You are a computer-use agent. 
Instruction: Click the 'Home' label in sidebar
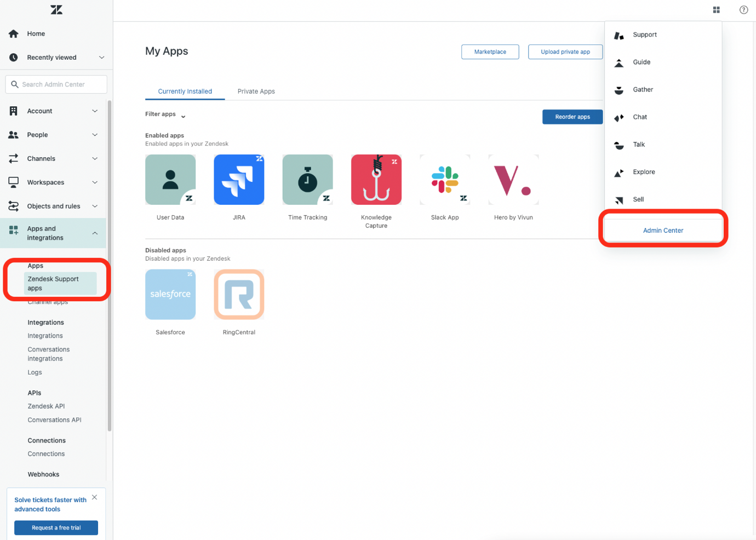coord(36,34)
